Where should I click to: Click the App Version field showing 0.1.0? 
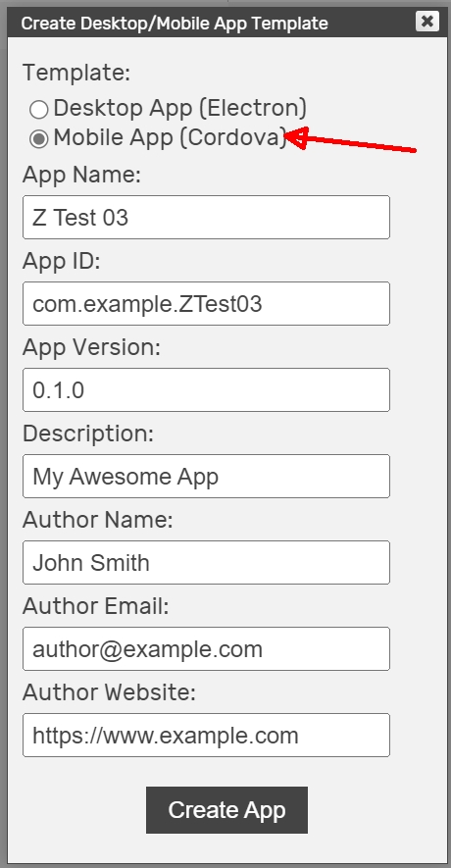click(x=207, y=389)
